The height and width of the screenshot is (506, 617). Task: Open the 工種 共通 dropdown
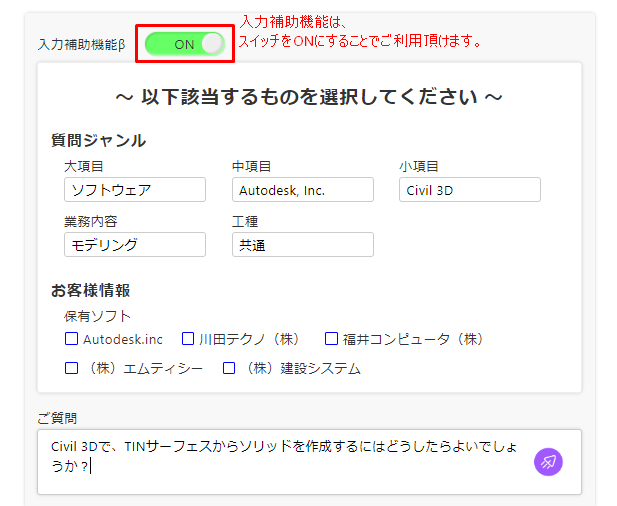303,244
